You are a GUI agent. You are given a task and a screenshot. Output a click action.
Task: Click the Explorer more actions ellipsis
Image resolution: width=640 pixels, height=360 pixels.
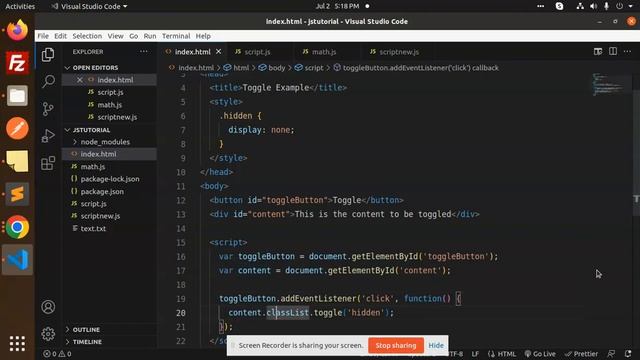[144, 51]
